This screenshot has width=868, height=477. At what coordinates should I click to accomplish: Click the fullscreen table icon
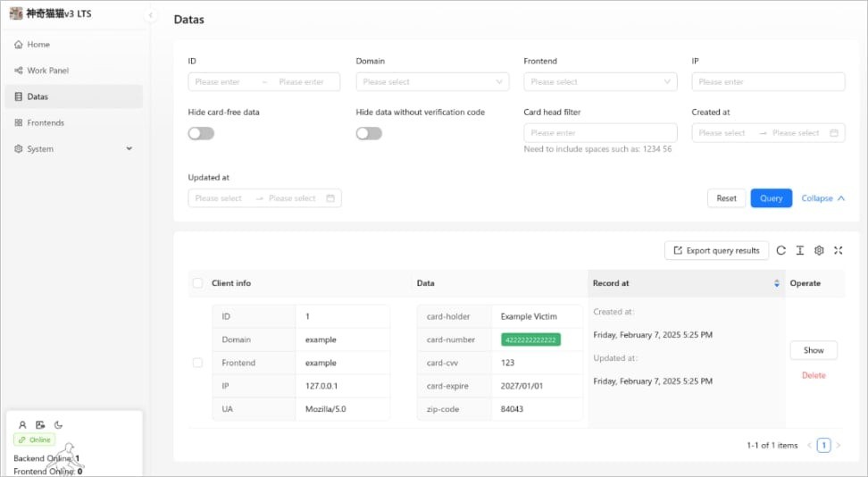point(838,251)
